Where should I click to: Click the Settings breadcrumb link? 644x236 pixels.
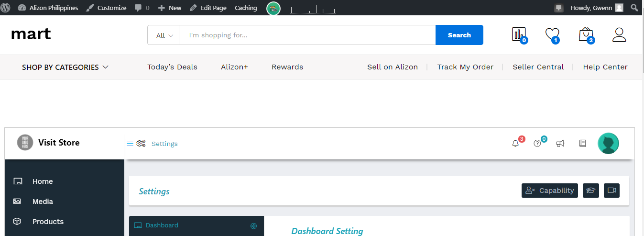(164, 144)
